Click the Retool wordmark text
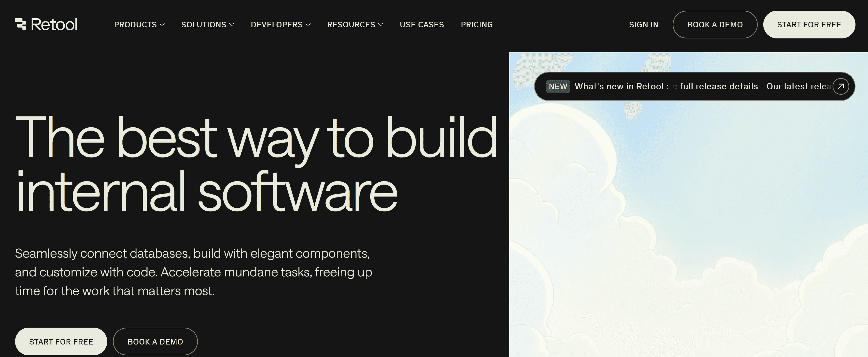868x357 pixels. point(54,25)
